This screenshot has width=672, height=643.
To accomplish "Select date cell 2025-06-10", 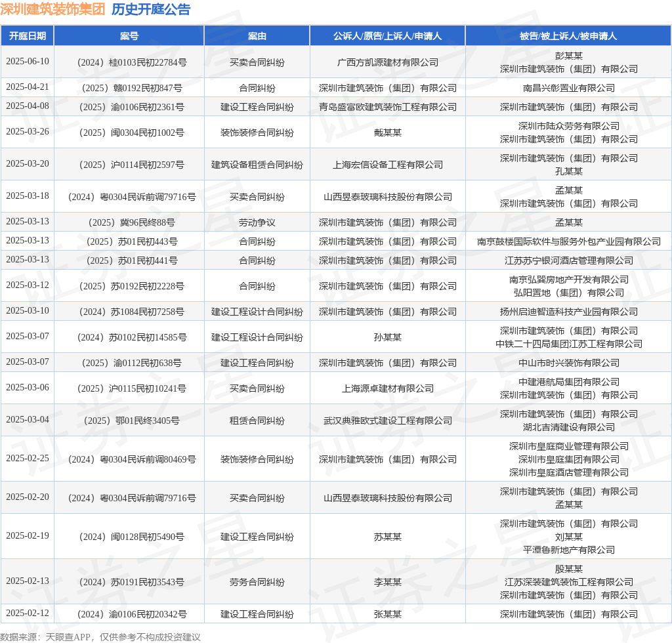I will [28, 61].
